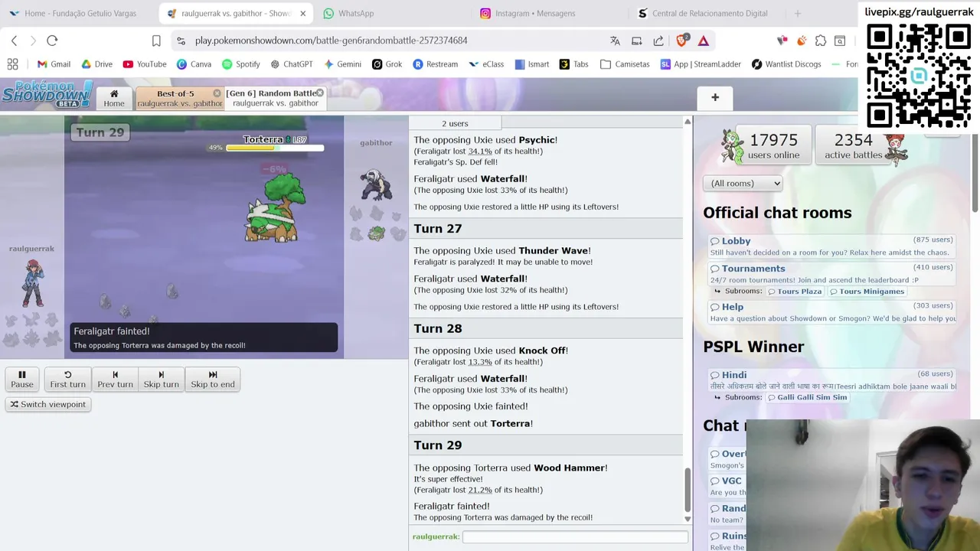Click the Switch viewpoint button

pos(47,404)
